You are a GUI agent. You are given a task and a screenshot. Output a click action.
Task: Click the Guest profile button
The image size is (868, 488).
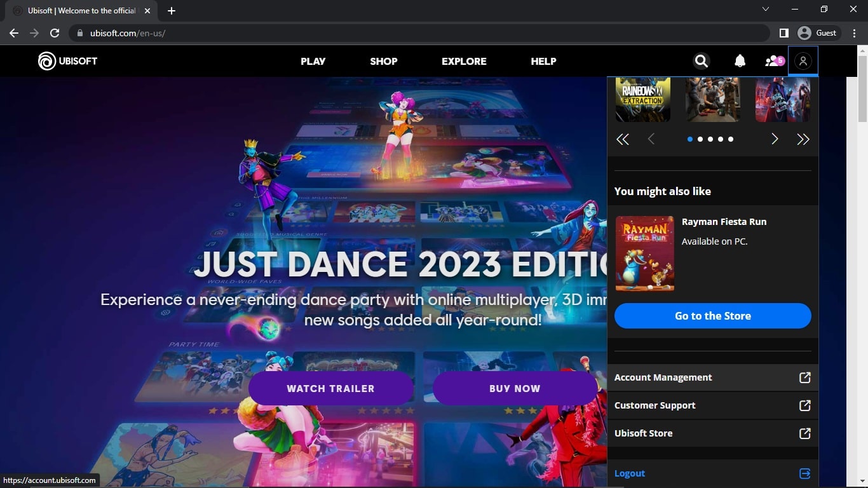point(818,33)
